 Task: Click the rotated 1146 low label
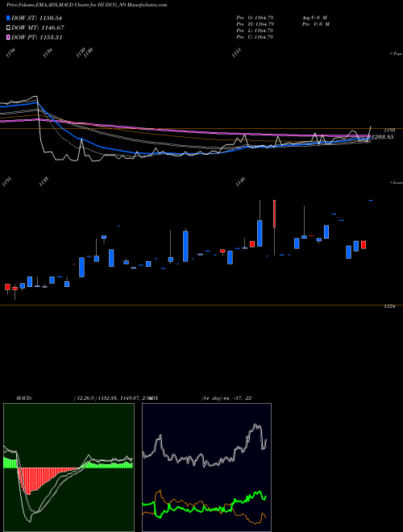[240, 182]
